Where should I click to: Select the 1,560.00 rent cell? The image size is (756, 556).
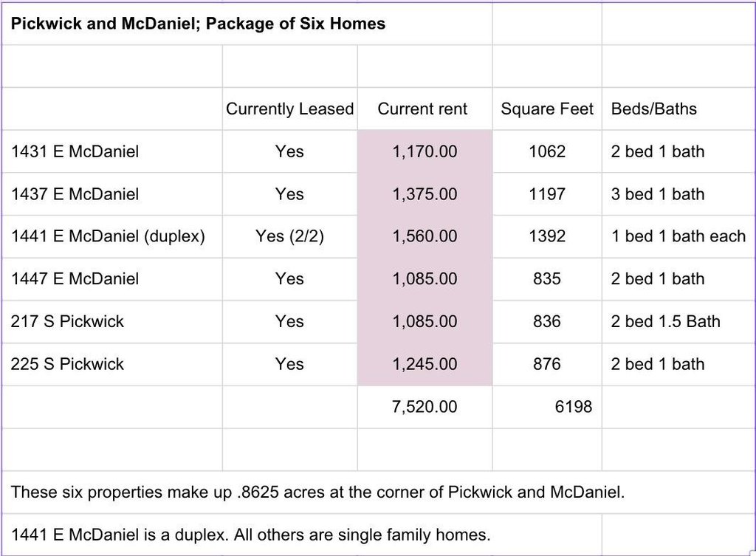pyautogui.click(x=425, y=237)
